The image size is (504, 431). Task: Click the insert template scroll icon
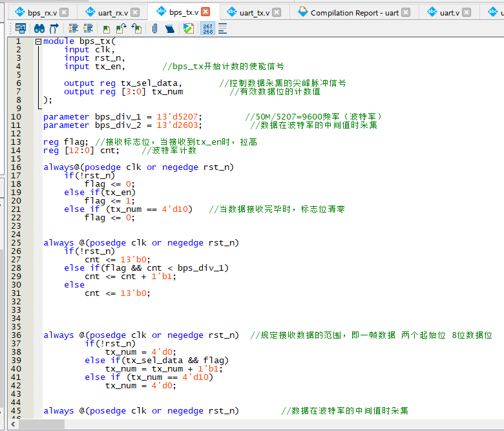pyautogui.click(x=170, y=29)
